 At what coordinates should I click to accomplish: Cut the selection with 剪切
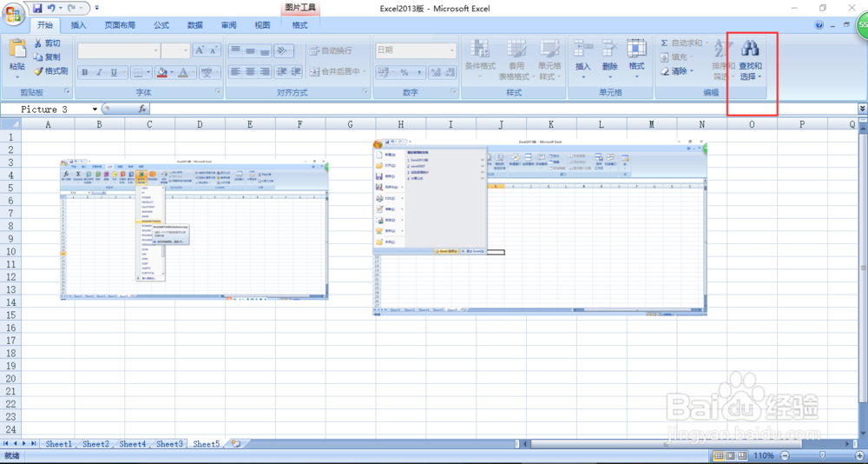point(47,43)
